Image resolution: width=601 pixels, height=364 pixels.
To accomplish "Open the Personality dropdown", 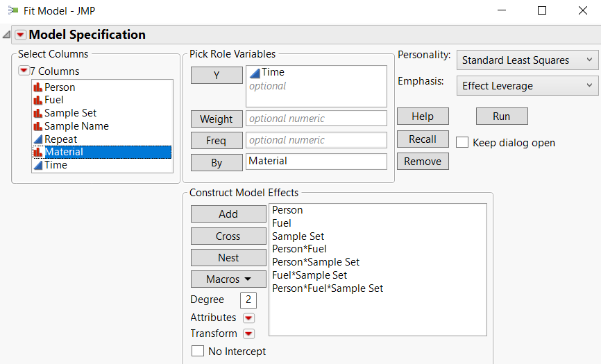I will [527, 60].
